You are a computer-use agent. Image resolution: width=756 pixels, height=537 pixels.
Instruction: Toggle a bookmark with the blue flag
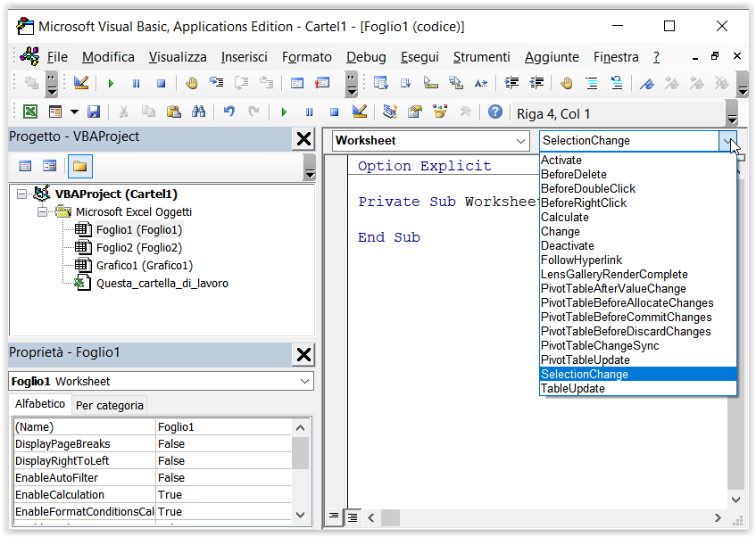pos(647,83)
